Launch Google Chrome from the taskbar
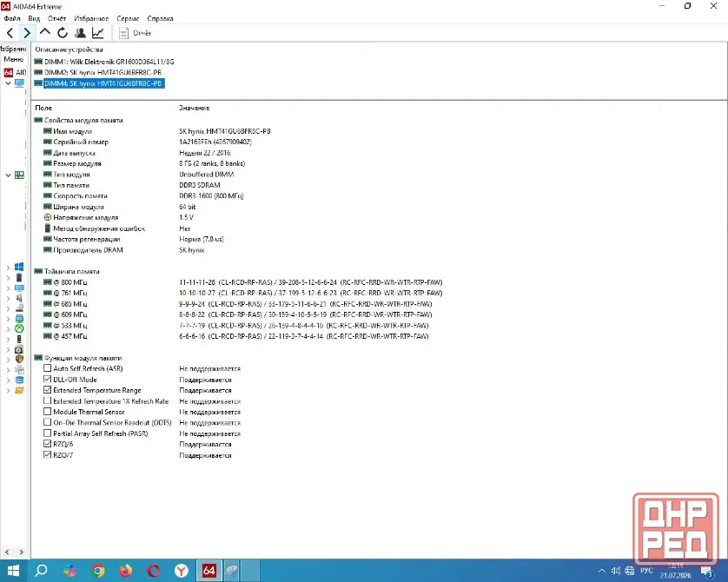Viewport: 728px width, 582px height. pyautogui.click(x=98, y=571)
